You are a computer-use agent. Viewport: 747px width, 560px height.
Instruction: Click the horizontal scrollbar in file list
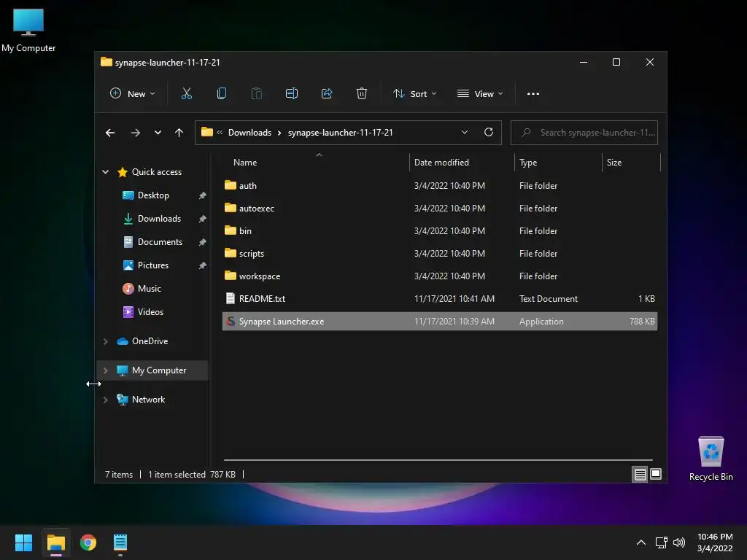(438, 460)
